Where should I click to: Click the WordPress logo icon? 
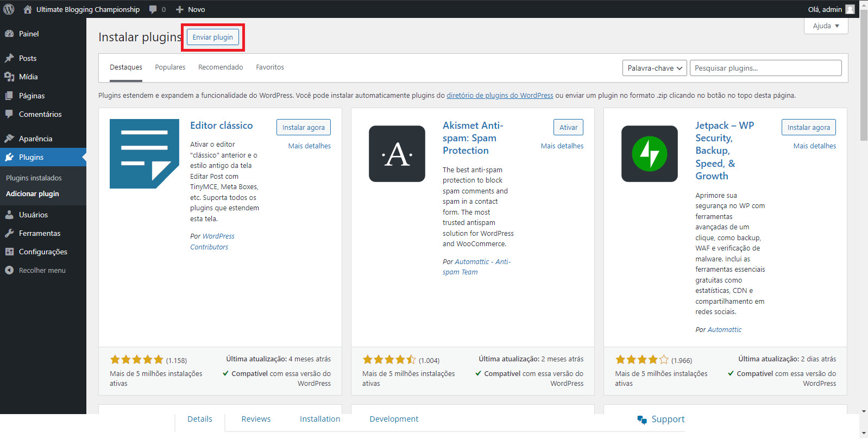9,9
